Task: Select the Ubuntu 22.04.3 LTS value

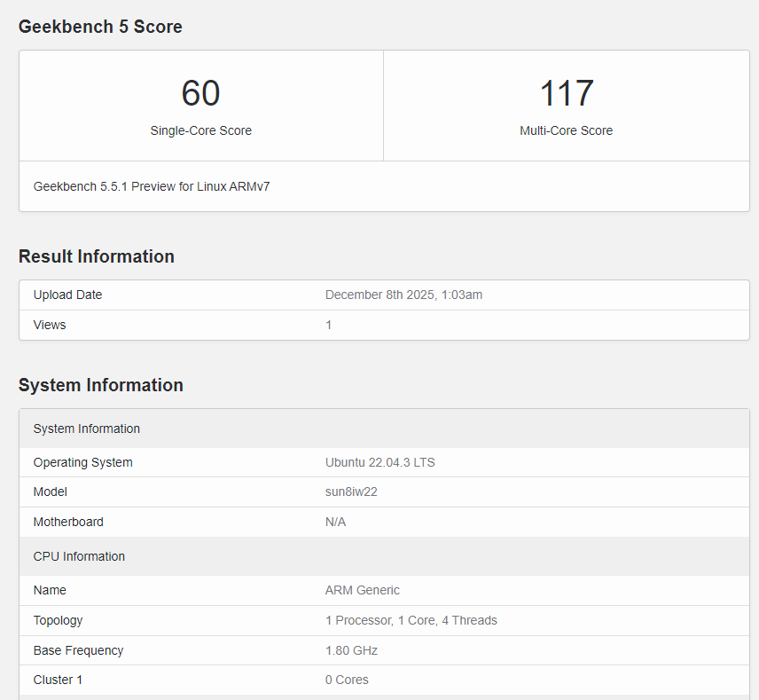Action: pos(380,462)
